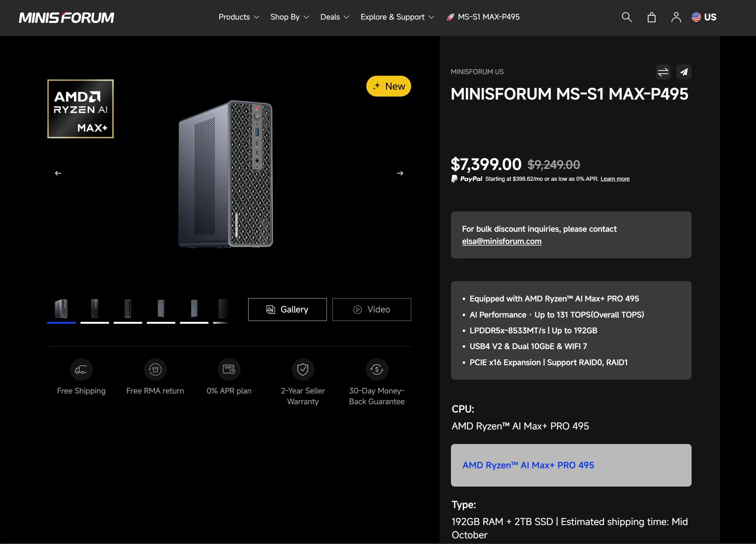Expand the Products menu

tap(239, 17)
